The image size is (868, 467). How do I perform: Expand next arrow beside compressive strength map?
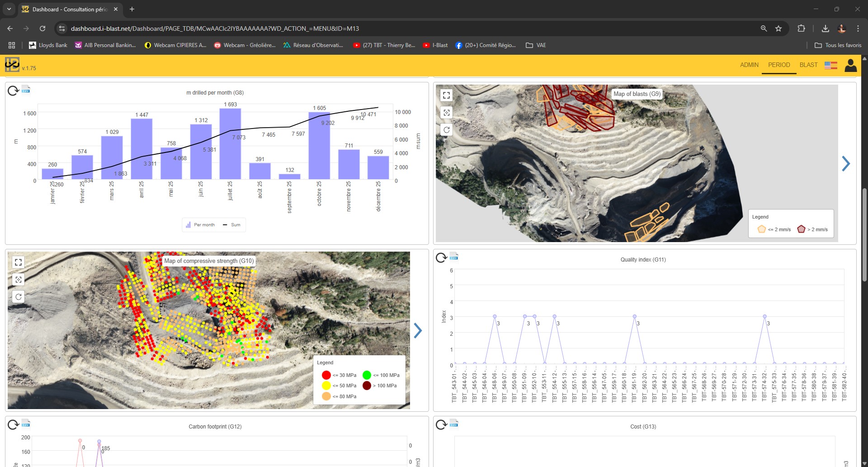coord(418,330)
